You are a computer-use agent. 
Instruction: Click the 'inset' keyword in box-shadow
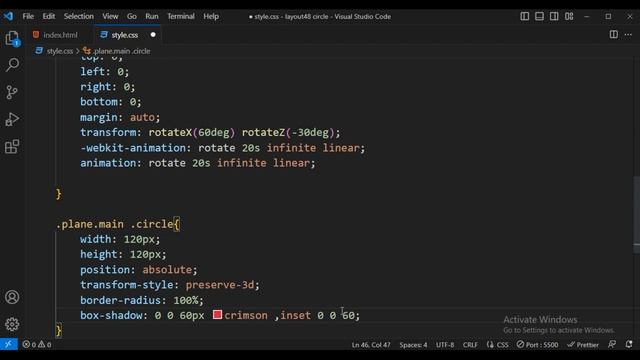coord(295,316)
